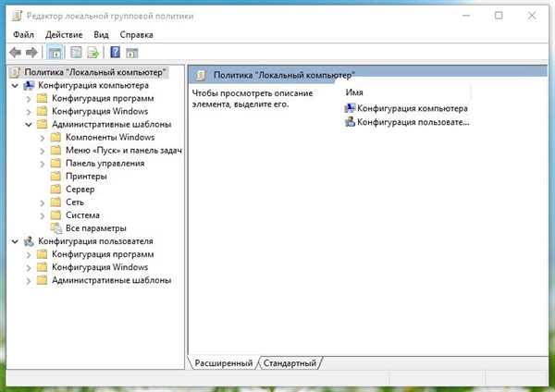Collapse the Конфигурация пользователя node

point(15,241)
